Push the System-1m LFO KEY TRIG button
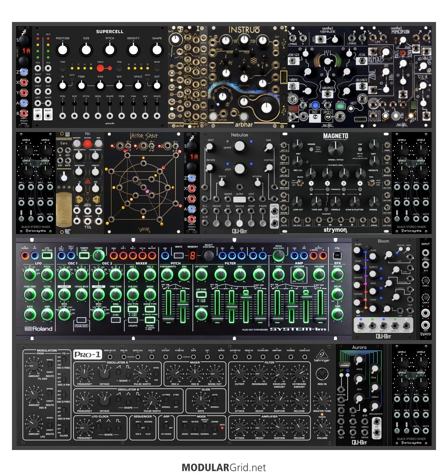The height and width of the screenshot is (476, 448). click(x=47, y=256)
